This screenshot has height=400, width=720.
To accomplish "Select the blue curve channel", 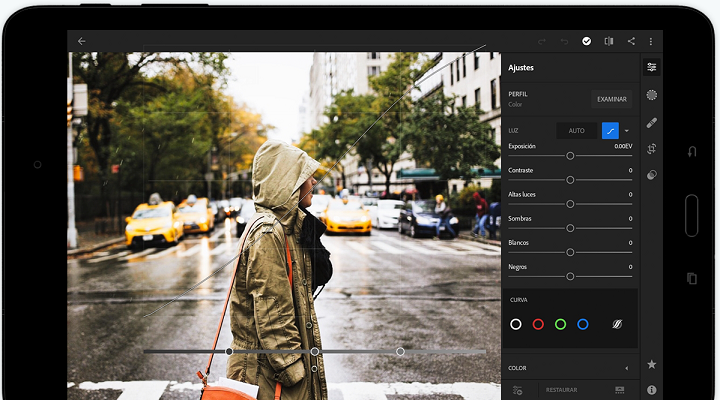I will click(583, 324).
